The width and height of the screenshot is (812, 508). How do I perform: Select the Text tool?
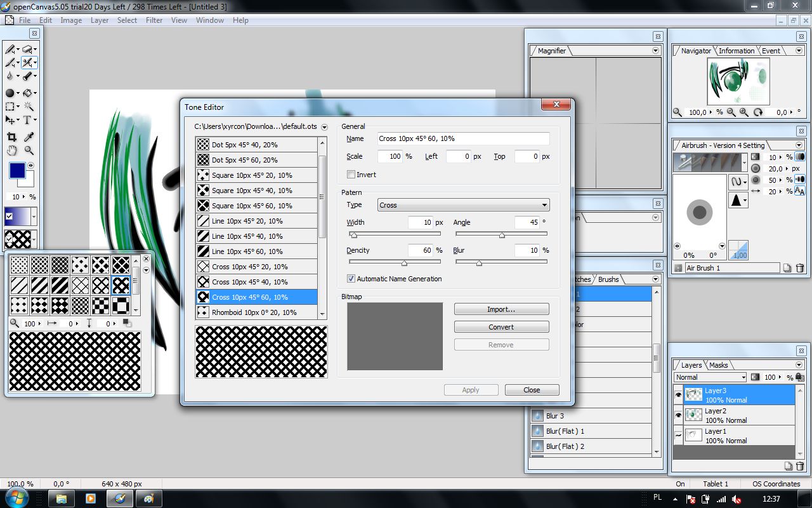(28, 119)
